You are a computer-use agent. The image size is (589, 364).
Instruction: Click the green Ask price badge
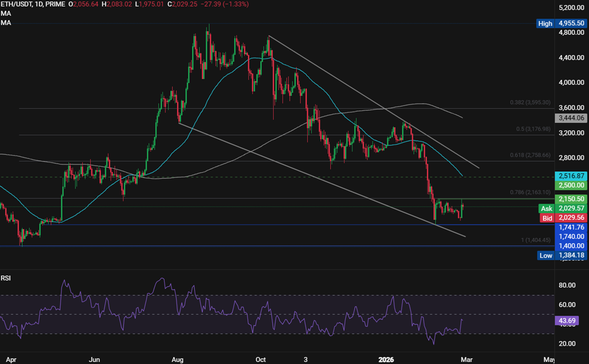pyautogui.click(x=546, y=209)
